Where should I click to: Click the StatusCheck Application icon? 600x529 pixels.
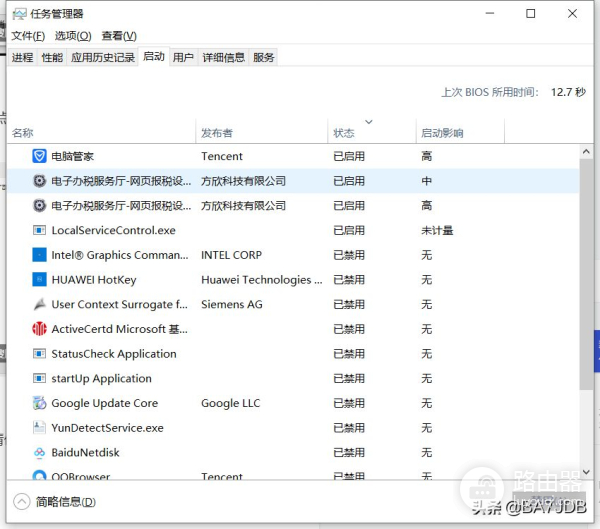coord(39,354)
